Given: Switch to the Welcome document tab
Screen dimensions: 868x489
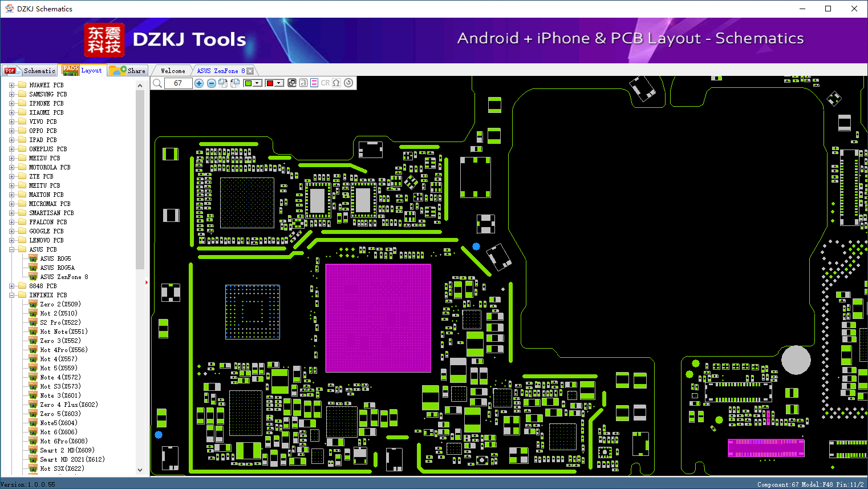Looking at the screenshot, I should click(x=173, y=71).
